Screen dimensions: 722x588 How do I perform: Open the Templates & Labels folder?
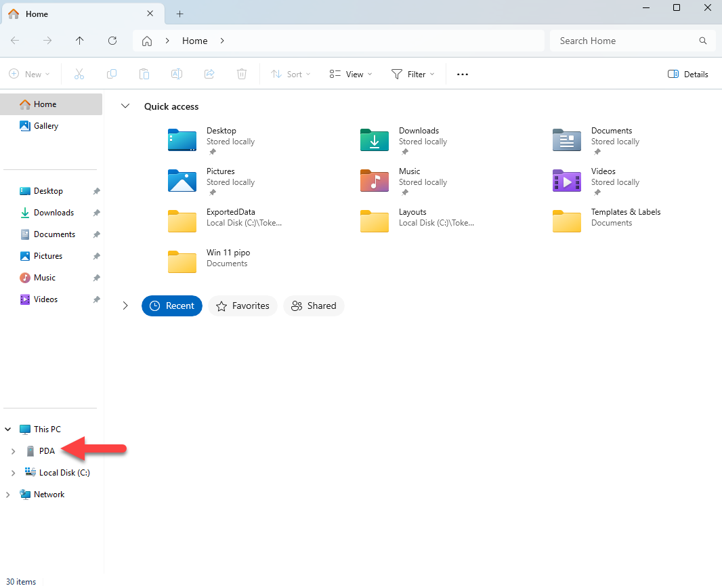[x=607, y=221]
